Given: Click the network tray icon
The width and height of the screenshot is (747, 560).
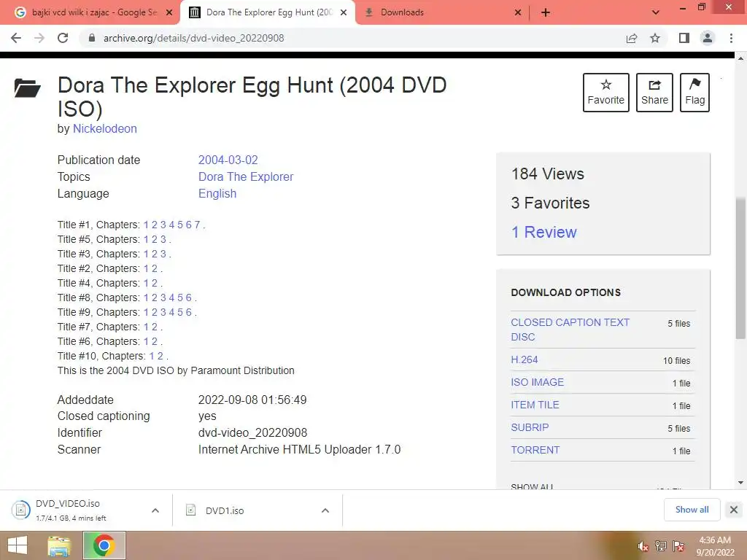Looking at the screenshot, I should point(661,546).
